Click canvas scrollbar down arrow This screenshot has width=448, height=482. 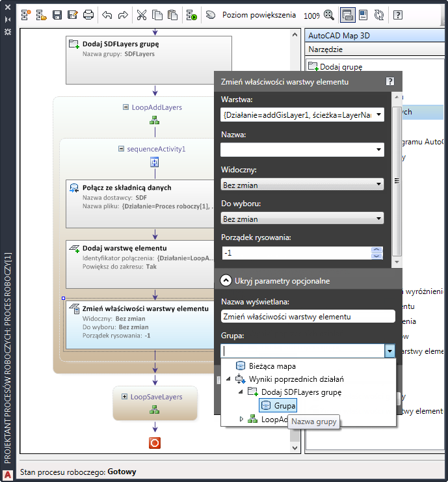pyautogui.click(x=295, y=448)
